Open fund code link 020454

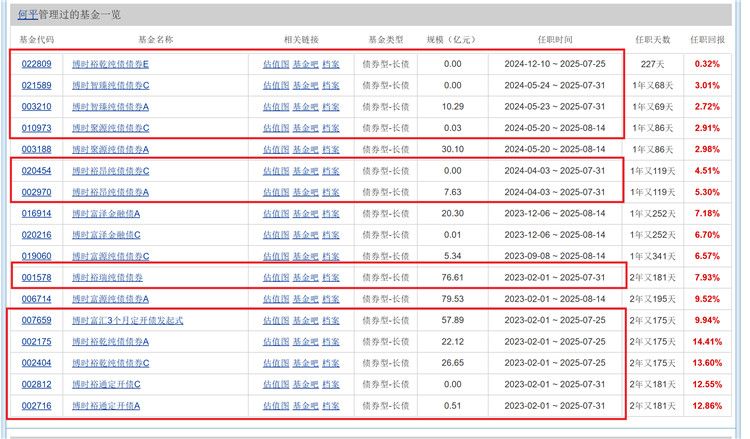click(x=36, y=171)
